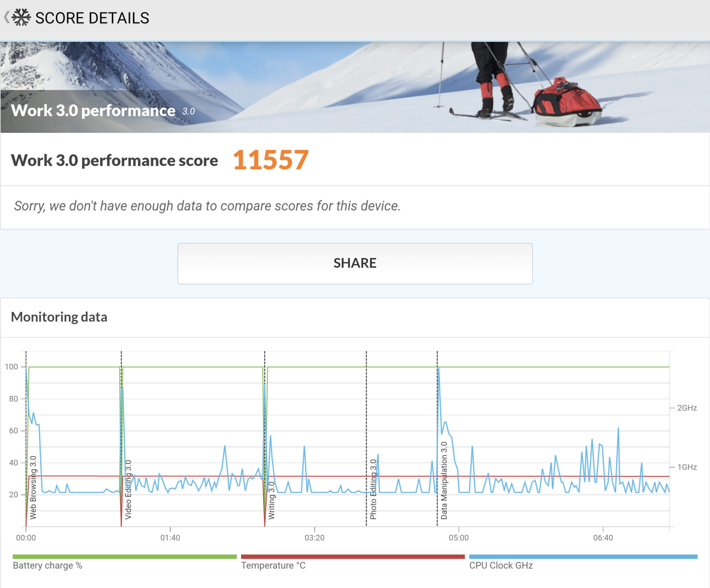Click the Video Editing 3.0 chart marker
This screenshot has height=588, width=710.
click(x=128, y=489)
